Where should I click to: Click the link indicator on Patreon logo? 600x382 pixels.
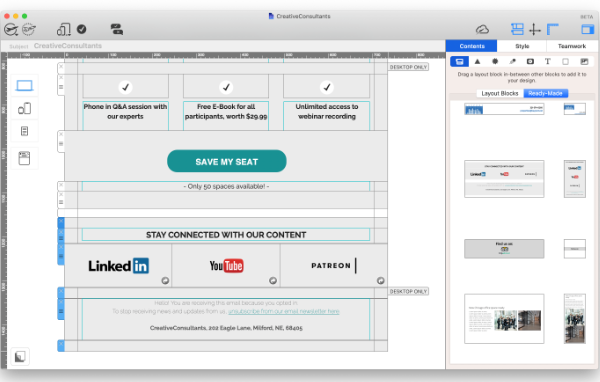click(x=380, y=281)
